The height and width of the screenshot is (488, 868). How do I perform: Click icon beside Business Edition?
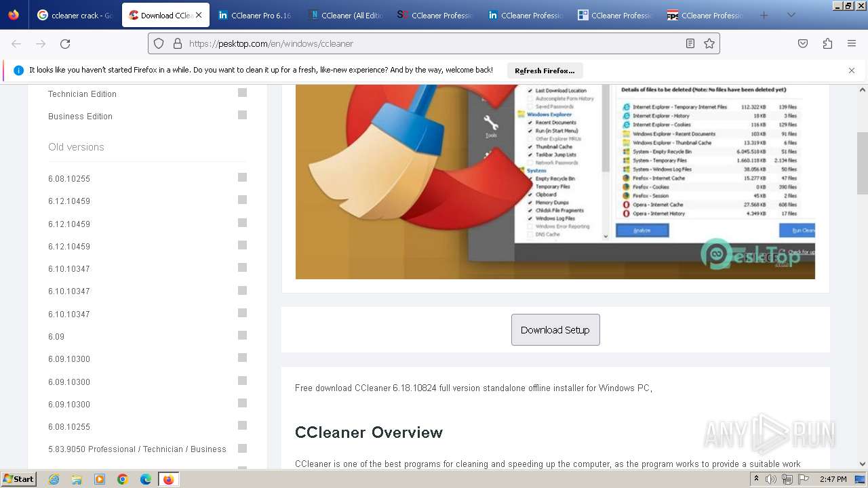(x=242, y=115)
